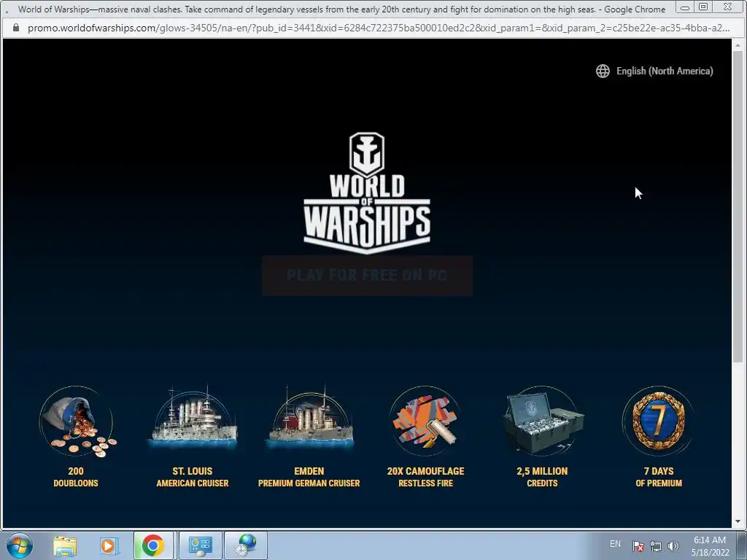Click the Emden cruiser image
This screenshot has height=560, width=747.
309,419
